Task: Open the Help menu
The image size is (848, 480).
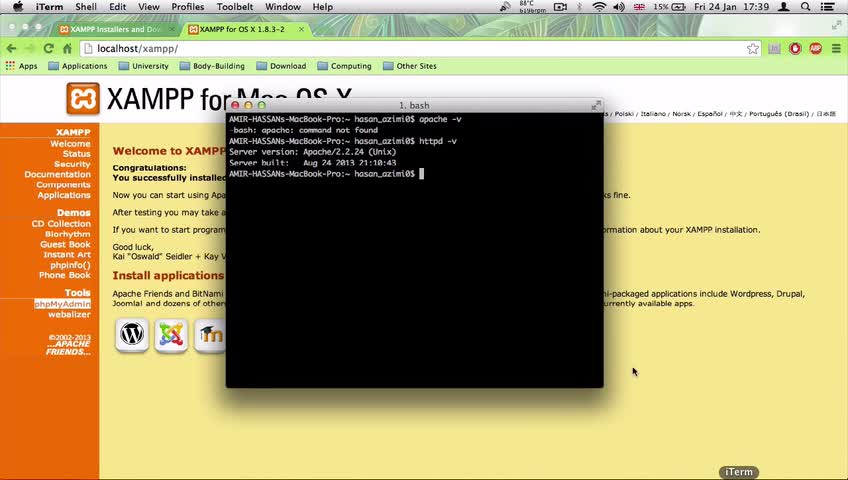Action: [322, 7]
